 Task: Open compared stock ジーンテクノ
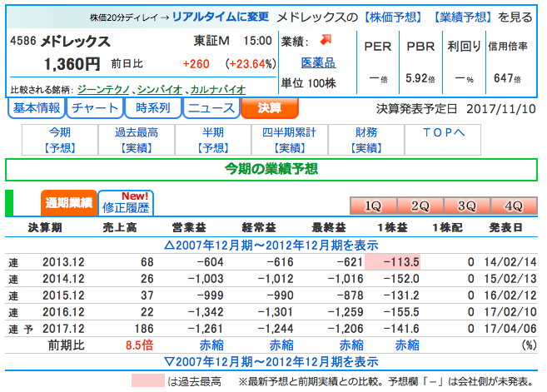click(103, 90)
